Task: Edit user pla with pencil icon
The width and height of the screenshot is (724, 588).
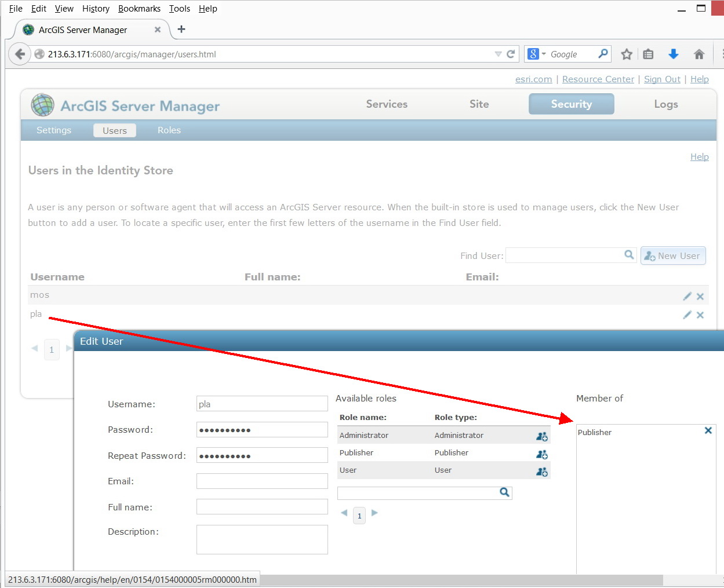Action: coord(687,315)
